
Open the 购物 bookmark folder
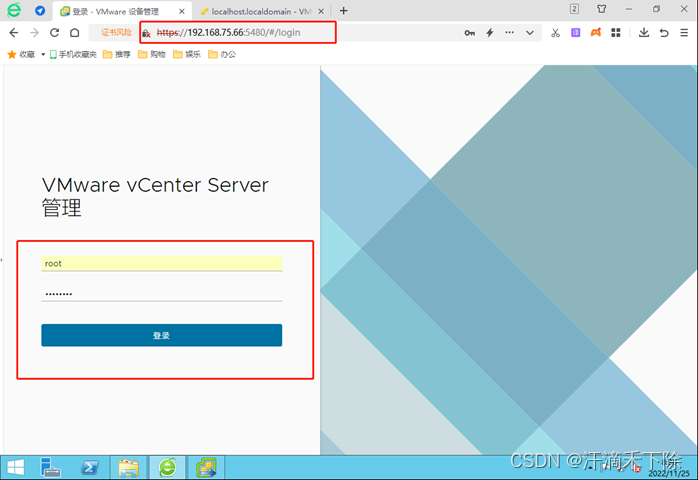[152, 54]
